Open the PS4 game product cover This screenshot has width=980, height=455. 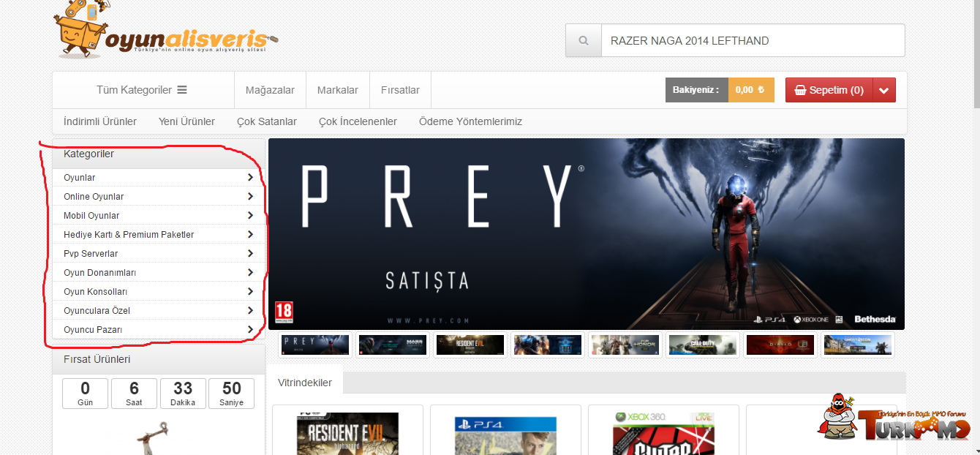505,436
